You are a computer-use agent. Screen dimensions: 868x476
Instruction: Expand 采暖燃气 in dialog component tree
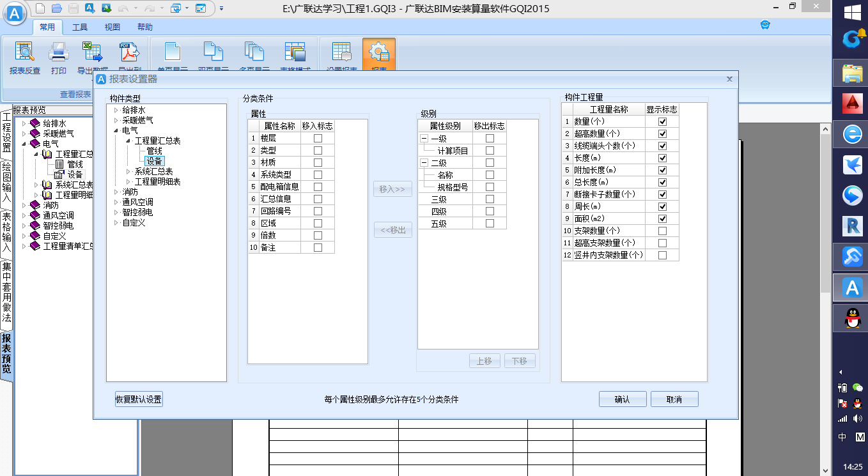click(x=116, y=120)
